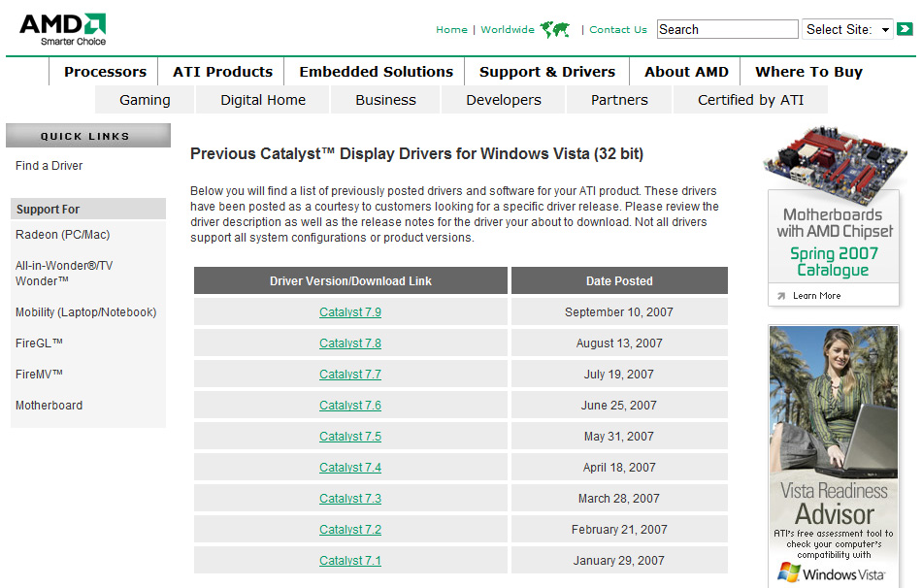Download Catalyst 7.3 driver
Viewport: 922px width, 588px height.
(349, 499)
